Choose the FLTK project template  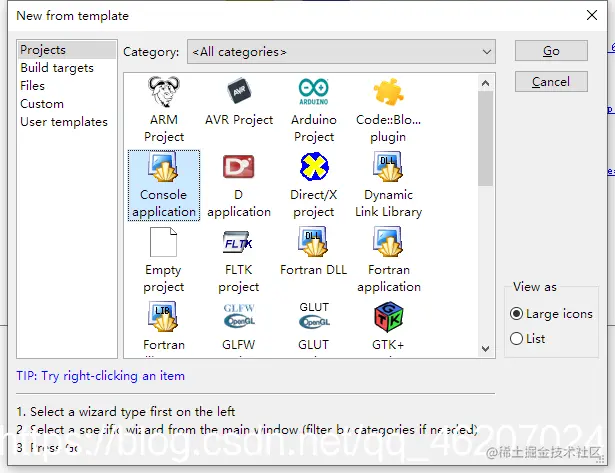[238, 260]
